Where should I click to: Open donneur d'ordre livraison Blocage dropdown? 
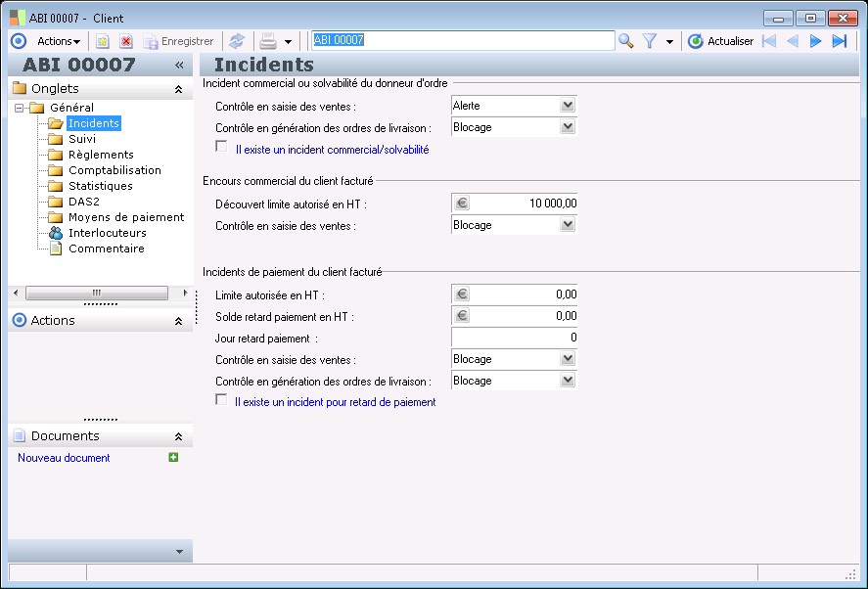pyautogui.click(x=568, y=127)
